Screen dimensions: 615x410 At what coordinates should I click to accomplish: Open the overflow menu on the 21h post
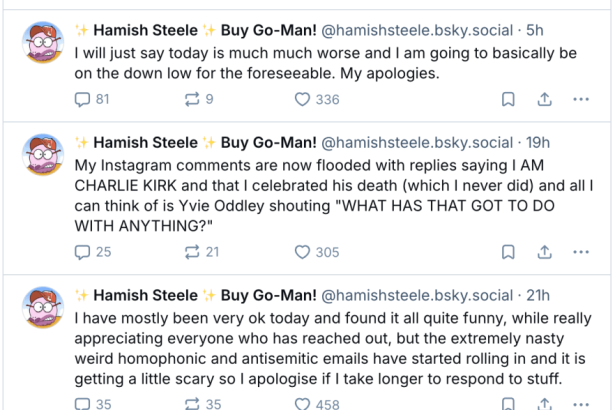click(581, 403)
